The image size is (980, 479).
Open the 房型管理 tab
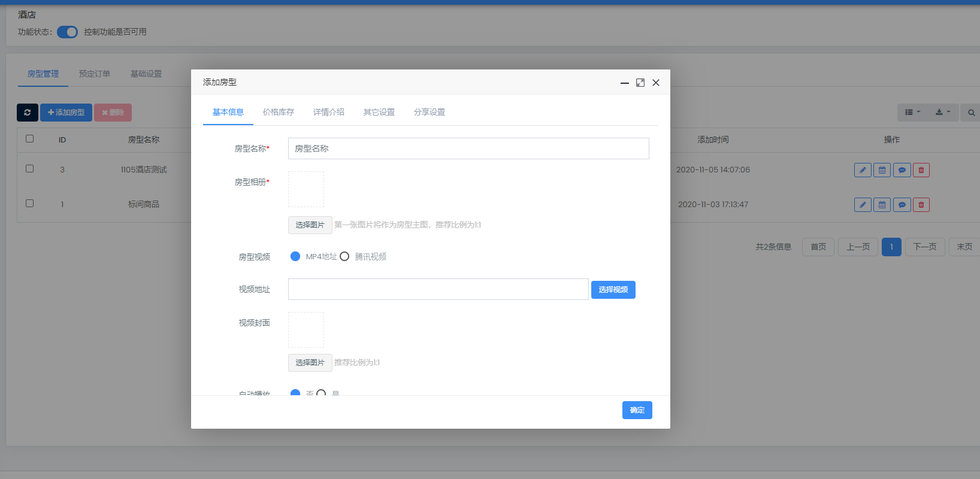[x=43, y=74]
